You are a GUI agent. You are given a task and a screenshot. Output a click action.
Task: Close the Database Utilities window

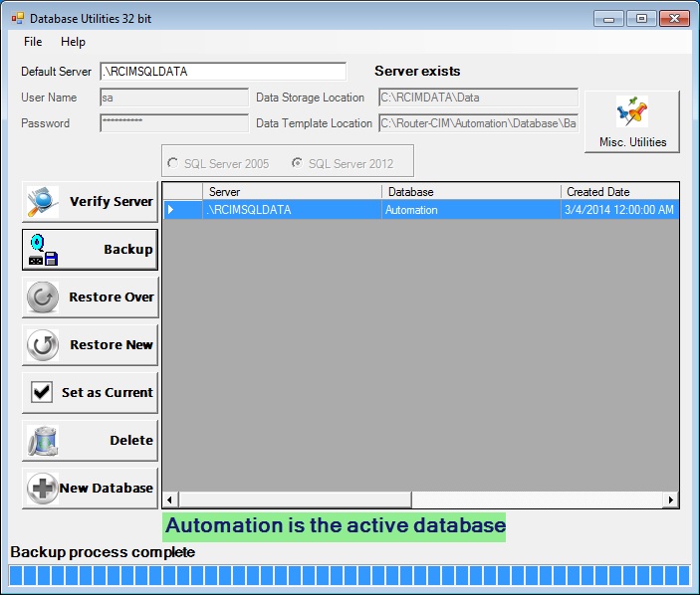pos(674,19)
